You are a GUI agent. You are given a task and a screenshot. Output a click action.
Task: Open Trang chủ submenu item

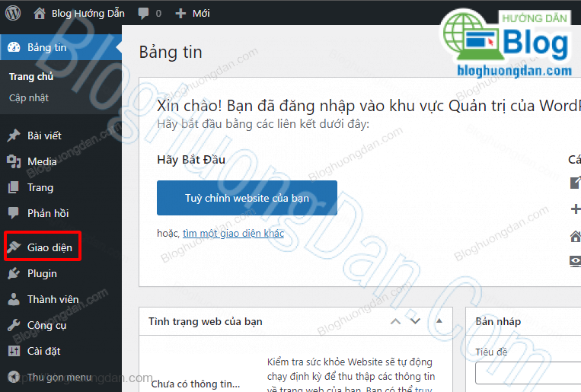pyautogui.click(x=31, y=77)
